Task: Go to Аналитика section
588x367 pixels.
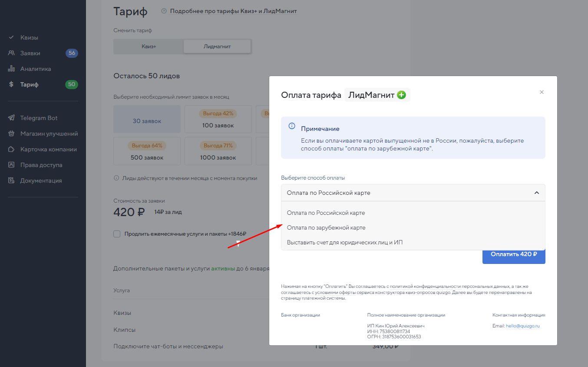Action: pyautogui.click(x=36, y=69)
